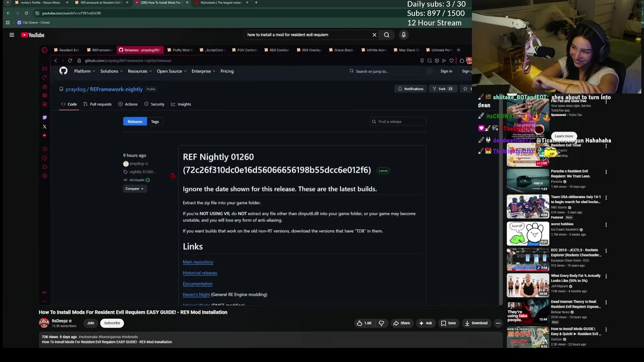This screenshot has width=644, height=362.
Task: Open #re4mods hashtag in description
Action: [x=130, y=337]
